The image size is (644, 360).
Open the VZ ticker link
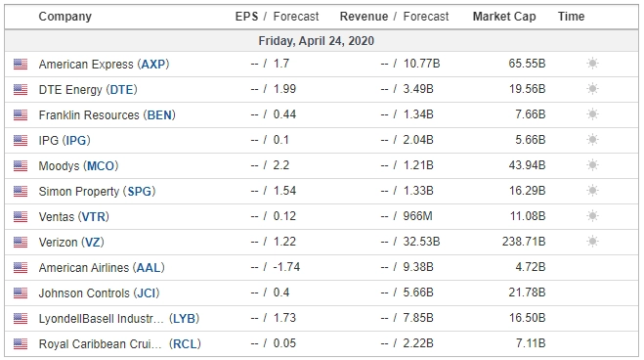point(93,242)
